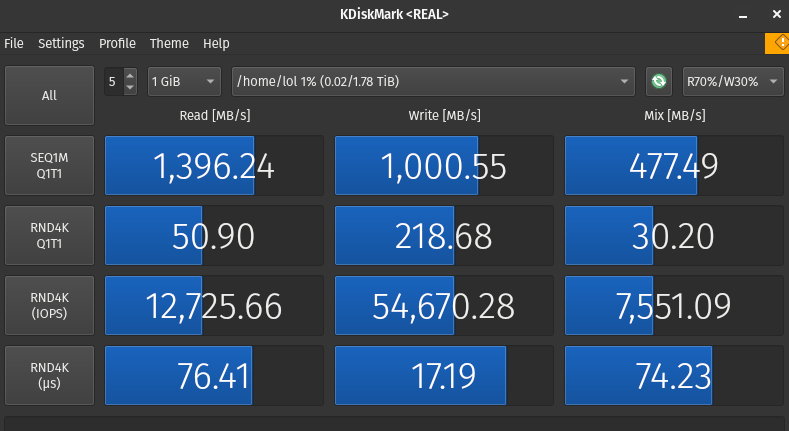Click the RND4K (μs) latency test button
The width and height of the screenshot is (789, 431).
pos(49,376)
